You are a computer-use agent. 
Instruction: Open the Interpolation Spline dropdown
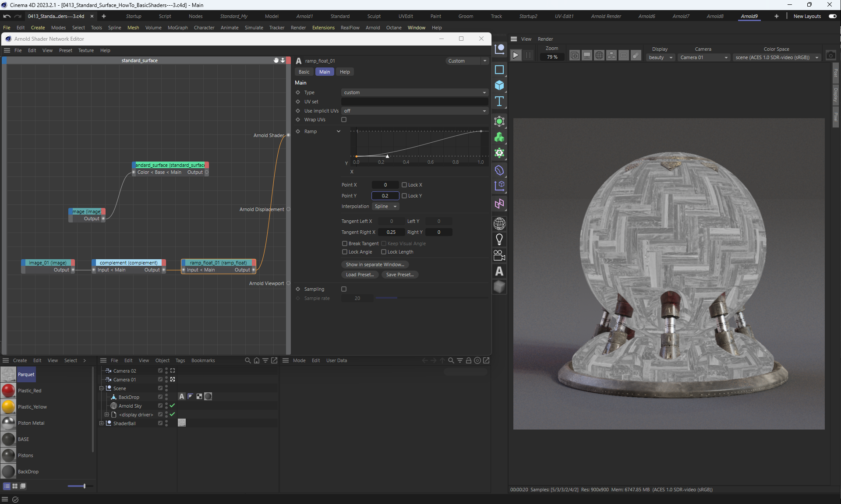coord(385,206)
